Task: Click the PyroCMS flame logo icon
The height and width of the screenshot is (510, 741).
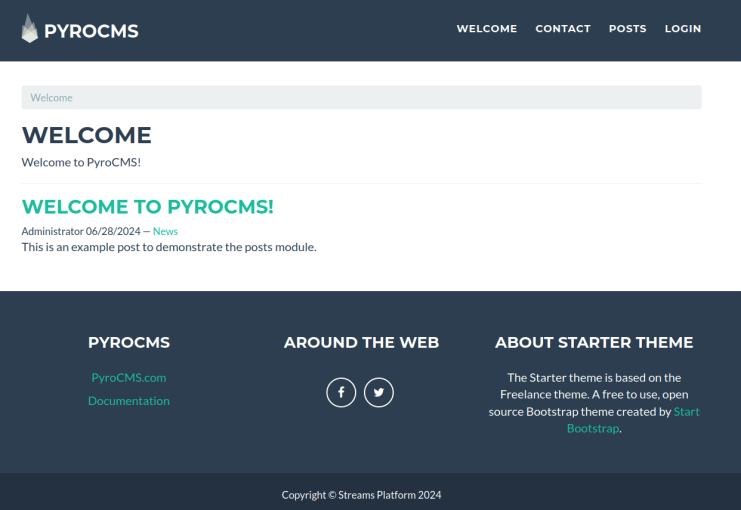Action: coord(29,29)
